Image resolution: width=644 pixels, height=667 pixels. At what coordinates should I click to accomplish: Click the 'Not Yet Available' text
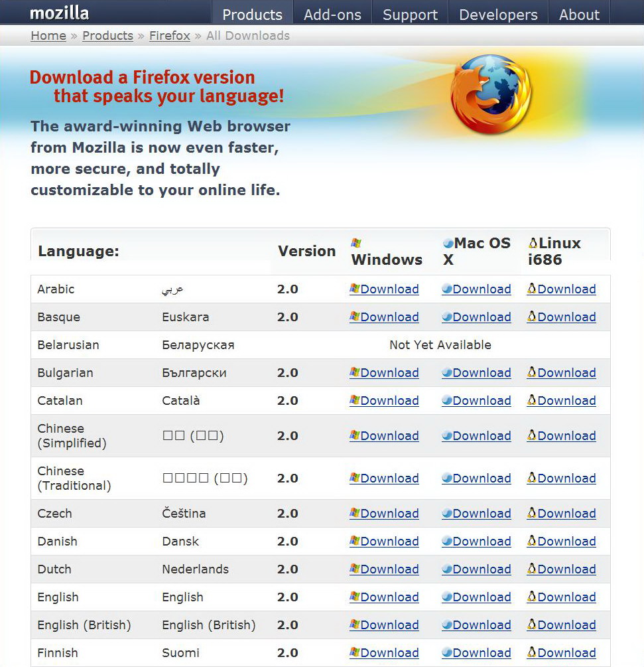(x=440, y=344)
